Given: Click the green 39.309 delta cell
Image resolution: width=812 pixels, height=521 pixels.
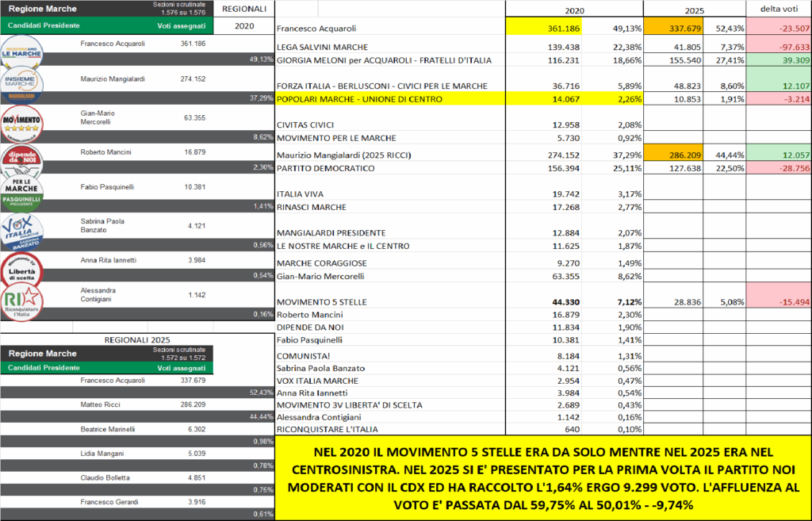Looking at the screenshot, I should click(779, 59).
